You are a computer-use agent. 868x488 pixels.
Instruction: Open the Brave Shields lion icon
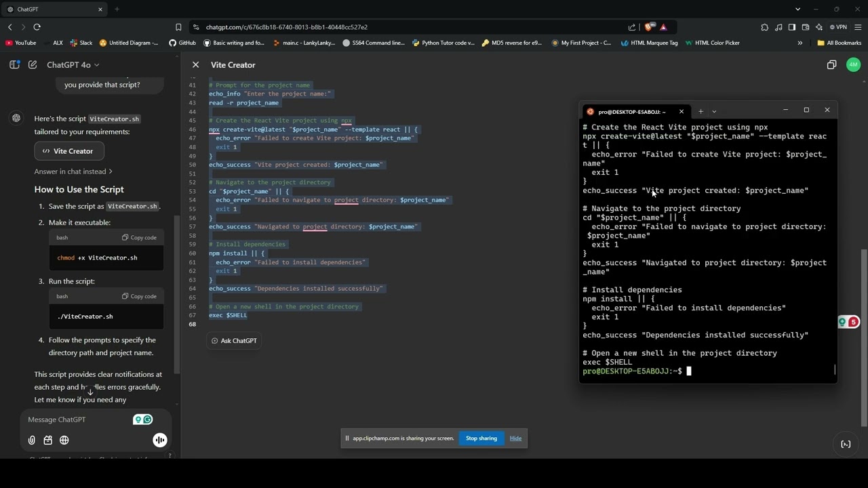(649, 27)
